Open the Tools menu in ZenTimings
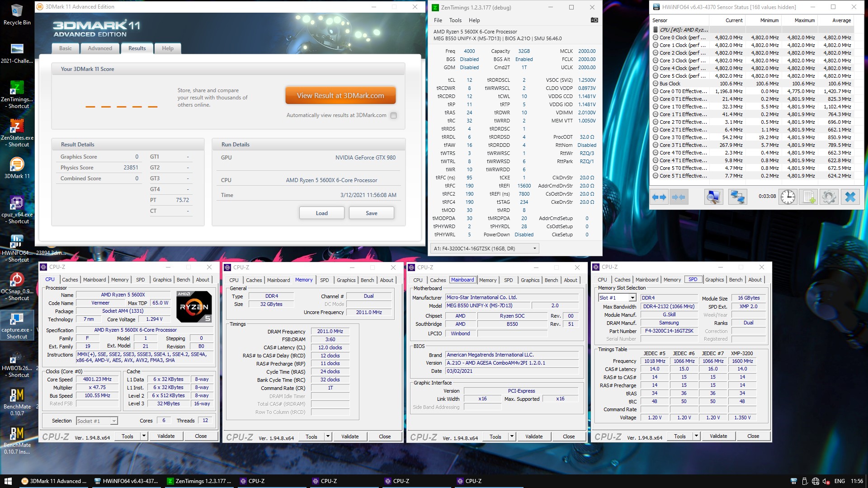Image resolution: width=868 pixels, height=488 pixels. (455, 20)
